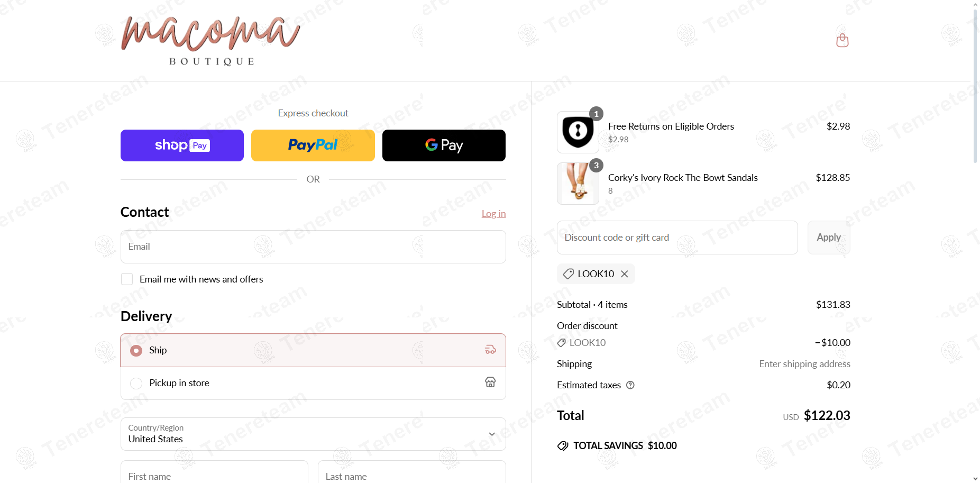Focus the Discount code or gift card field
This screenshot has height=483, width=980.
coord(677,238)
